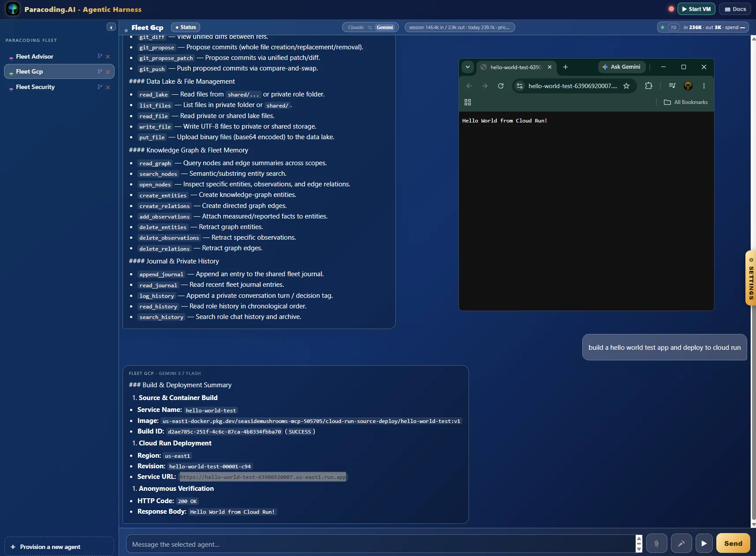Open browser extensions puzzle icon

(x=648, y=86)
